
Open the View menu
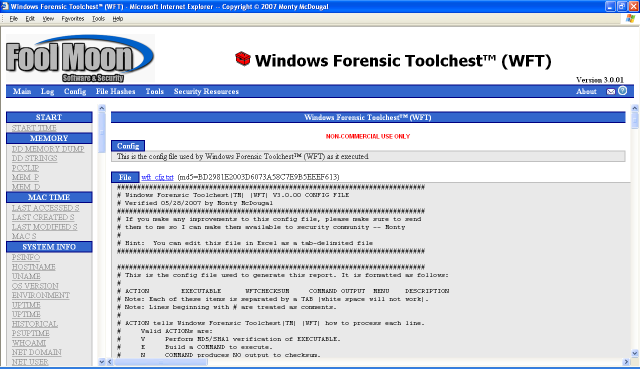tap(48, 19)
